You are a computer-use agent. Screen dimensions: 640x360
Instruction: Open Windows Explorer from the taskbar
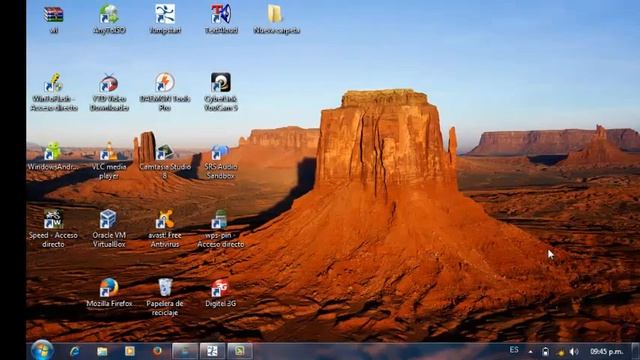tap(102, 351)
